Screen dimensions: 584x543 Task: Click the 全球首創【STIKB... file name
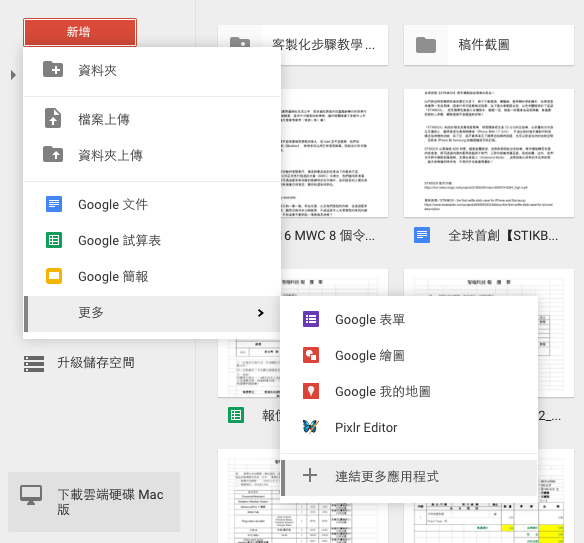(x=504, y=235)
